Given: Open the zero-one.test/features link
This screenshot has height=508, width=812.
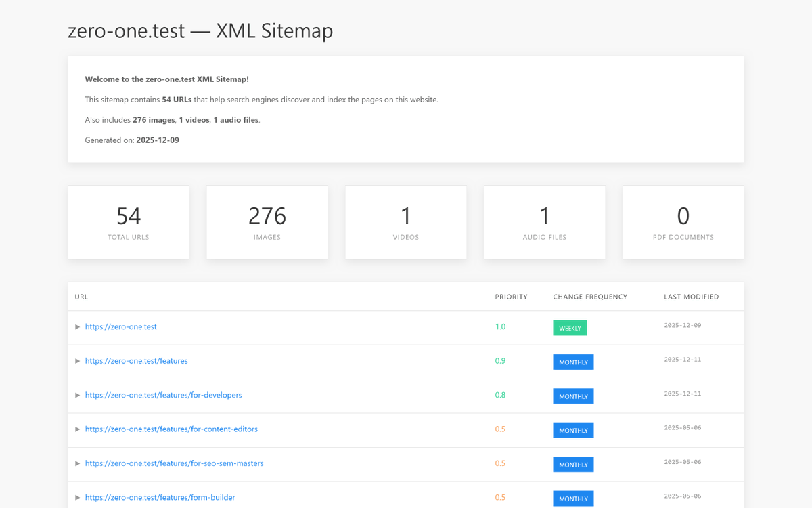Looking at the screenshot, I should 137,361.
